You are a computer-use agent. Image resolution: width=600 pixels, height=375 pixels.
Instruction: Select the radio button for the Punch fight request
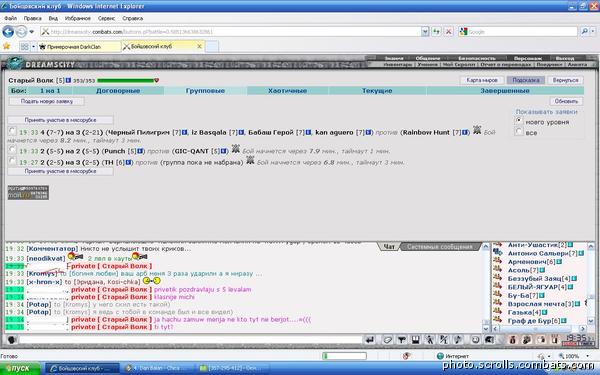tap(12, 150)
